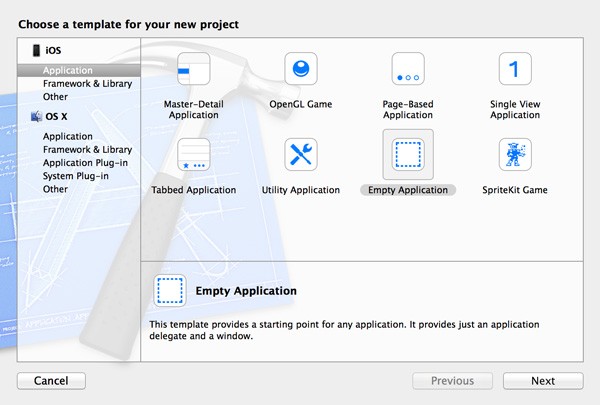Select the Utility Application wrench icon
The height and width of the screenshot is (405, 600).
point(301,155)
